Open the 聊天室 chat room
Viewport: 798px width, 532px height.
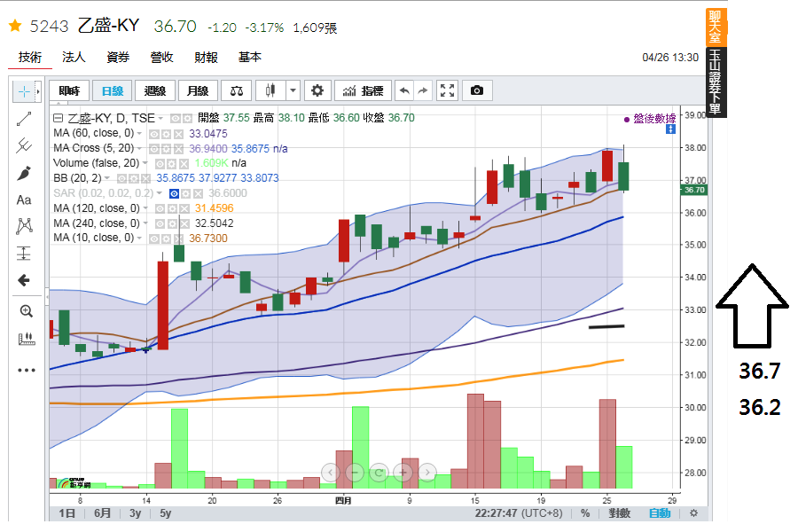pos(715,27)
